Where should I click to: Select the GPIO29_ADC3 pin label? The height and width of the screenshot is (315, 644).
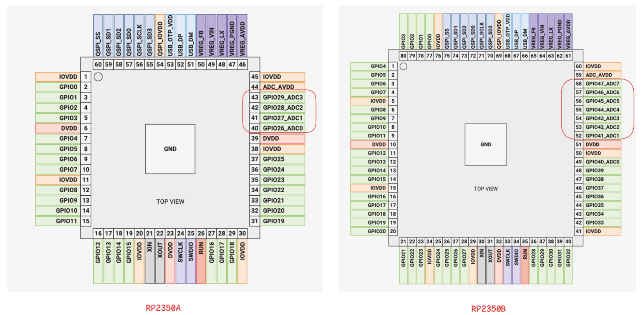(x=283, y=97)
